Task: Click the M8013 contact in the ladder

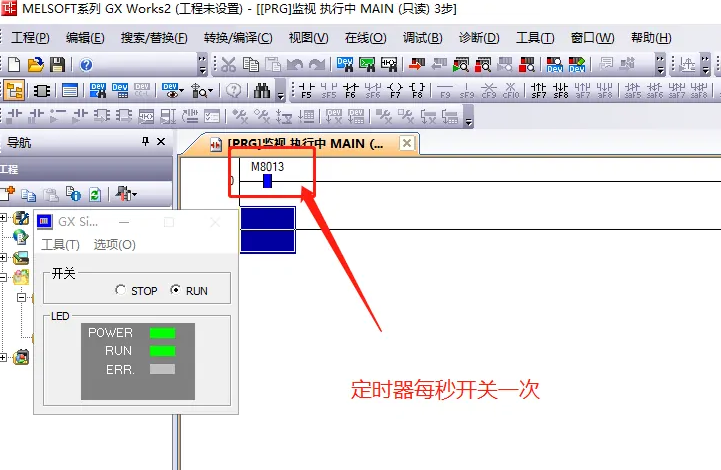Action: 267,181
